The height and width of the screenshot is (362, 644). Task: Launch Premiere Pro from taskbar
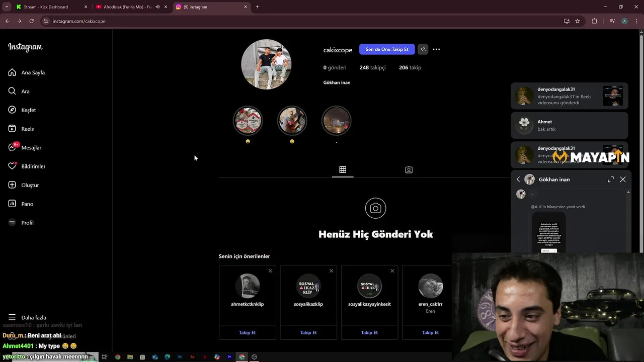click(x=229, y=357)
